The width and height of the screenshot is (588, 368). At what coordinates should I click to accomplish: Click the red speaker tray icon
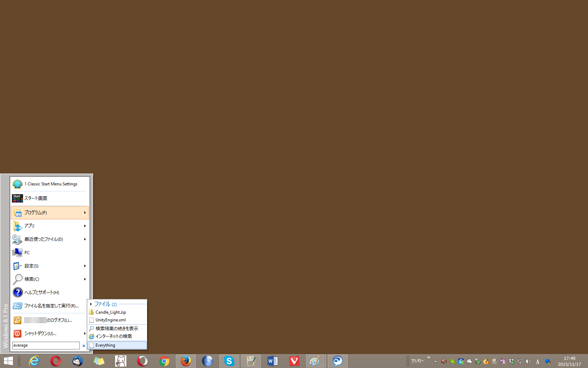coord(444,361)
